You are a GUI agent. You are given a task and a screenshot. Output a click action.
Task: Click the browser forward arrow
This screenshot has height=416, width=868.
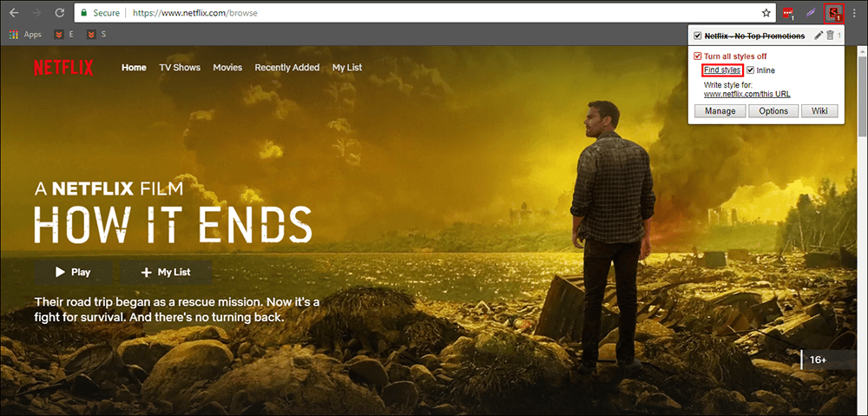pyautogui.click(x=36, y=12)
